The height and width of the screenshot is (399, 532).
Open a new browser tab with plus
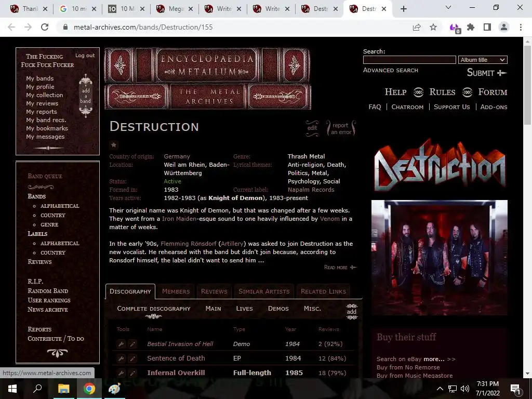coord(403,9)
